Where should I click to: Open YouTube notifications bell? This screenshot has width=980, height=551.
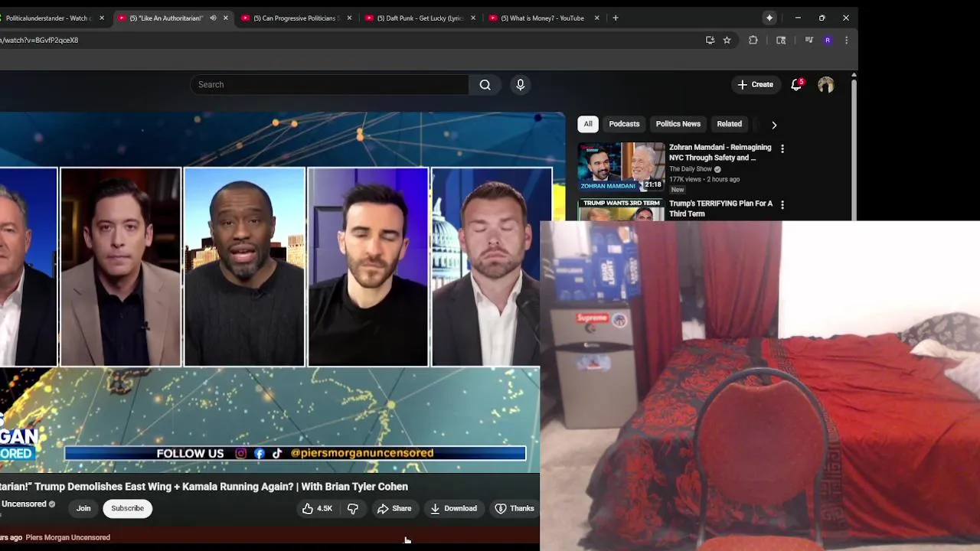796,85
